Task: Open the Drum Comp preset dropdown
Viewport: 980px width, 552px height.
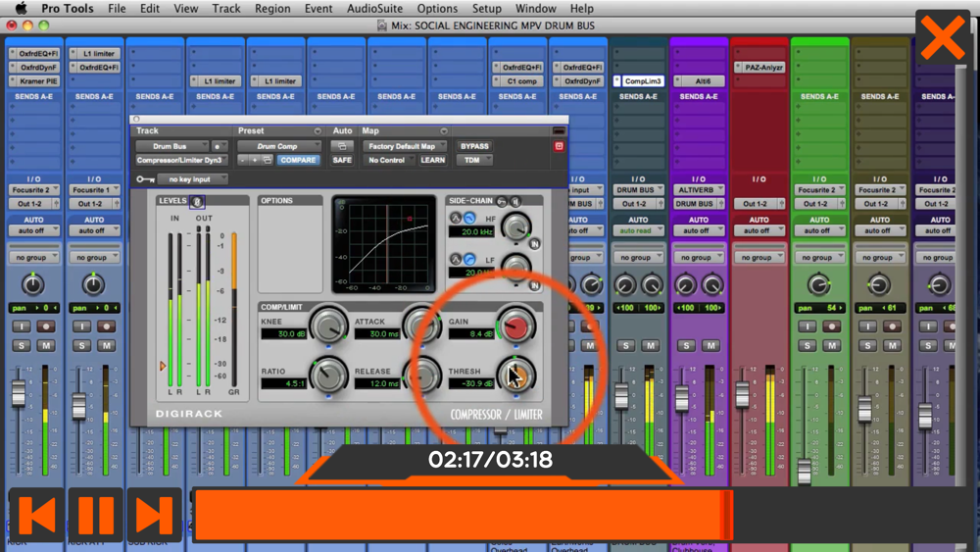Action: (278, 146)
